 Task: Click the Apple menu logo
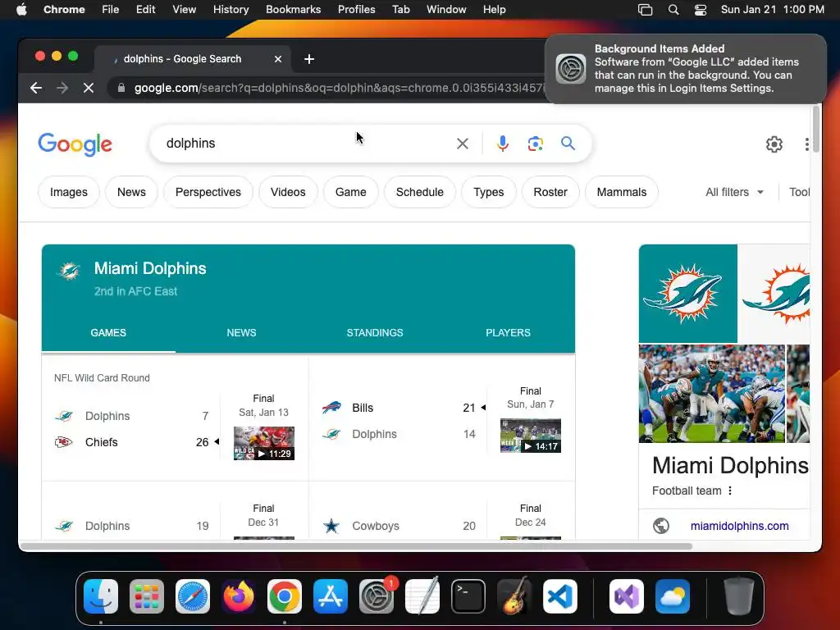pos(21,10)
